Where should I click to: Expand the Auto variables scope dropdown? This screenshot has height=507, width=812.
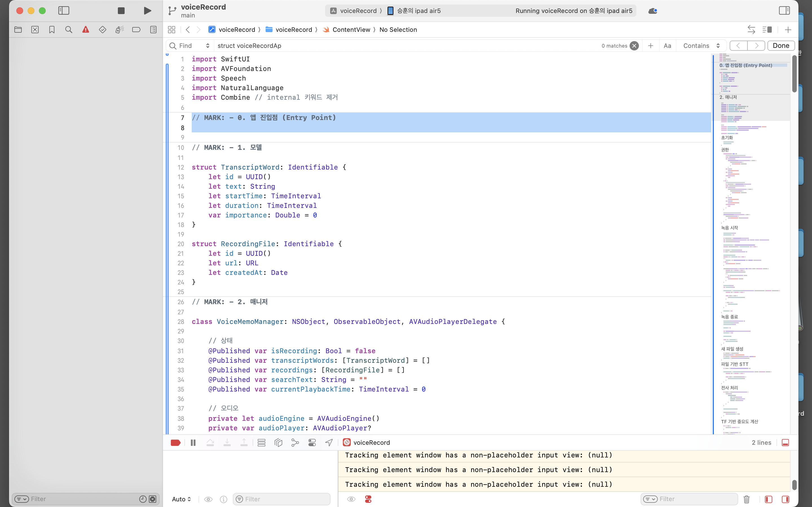click(181, 499)
